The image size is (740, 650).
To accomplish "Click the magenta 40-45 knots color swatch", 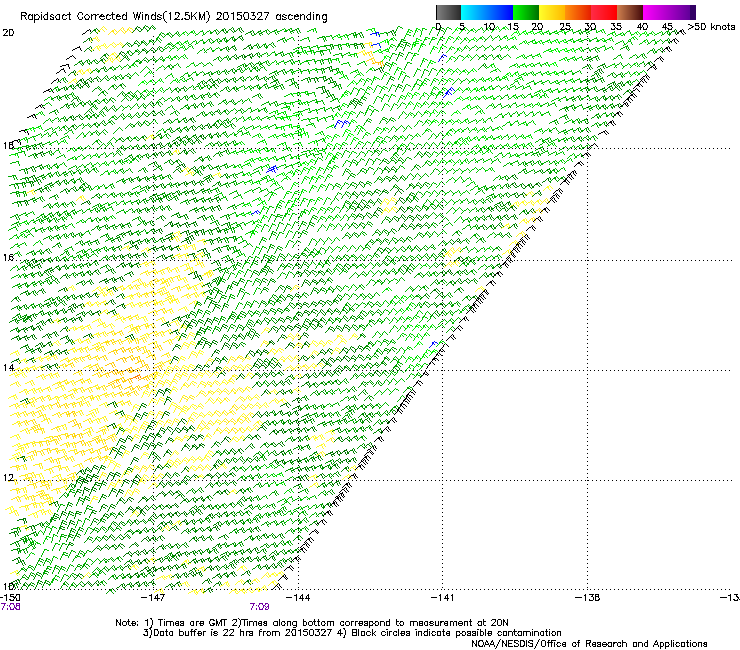I will point(656,12).
